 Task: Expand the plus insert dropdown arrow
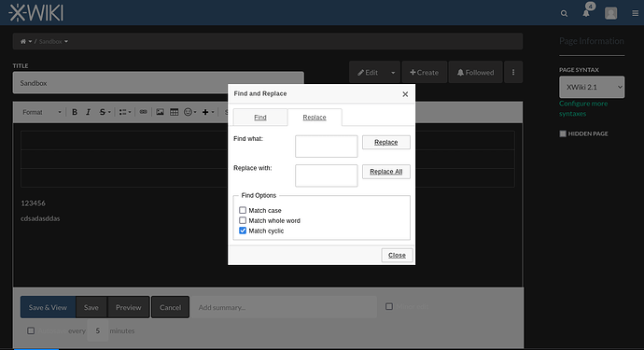(x=213, y=112)
